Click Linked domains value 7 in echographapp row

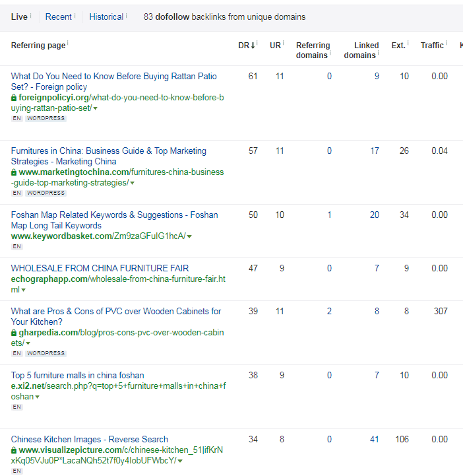coord(377,269)
